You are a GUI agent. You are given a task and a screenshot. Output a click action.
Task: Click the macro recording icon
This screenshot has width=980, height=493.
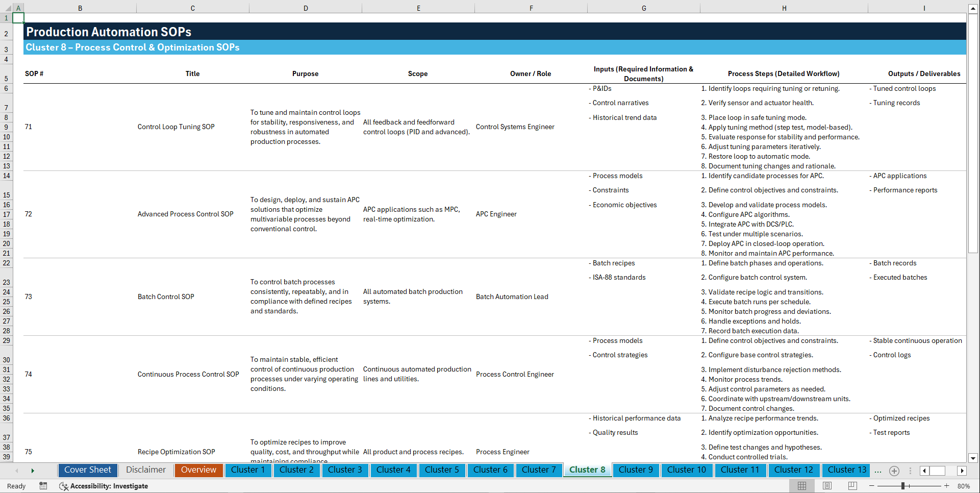pyautogui.click(x=43, y=486)
